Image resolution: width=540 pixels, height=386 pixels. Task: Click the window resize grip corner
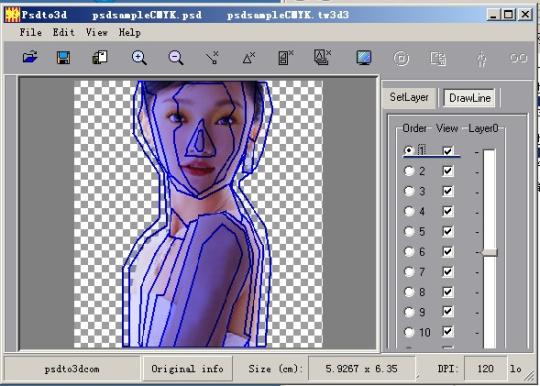529,376
